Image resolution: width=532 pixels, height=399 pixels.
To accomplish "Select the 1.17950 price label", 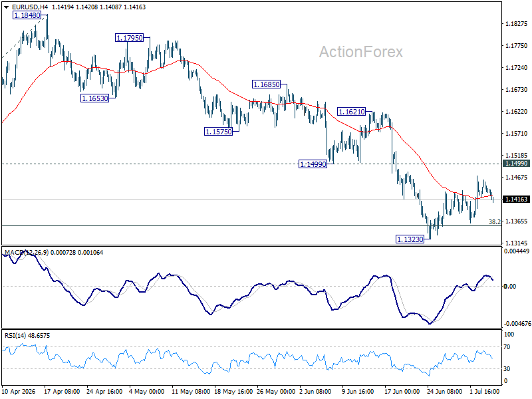I will pyautogui.click(x=129, y=38).
